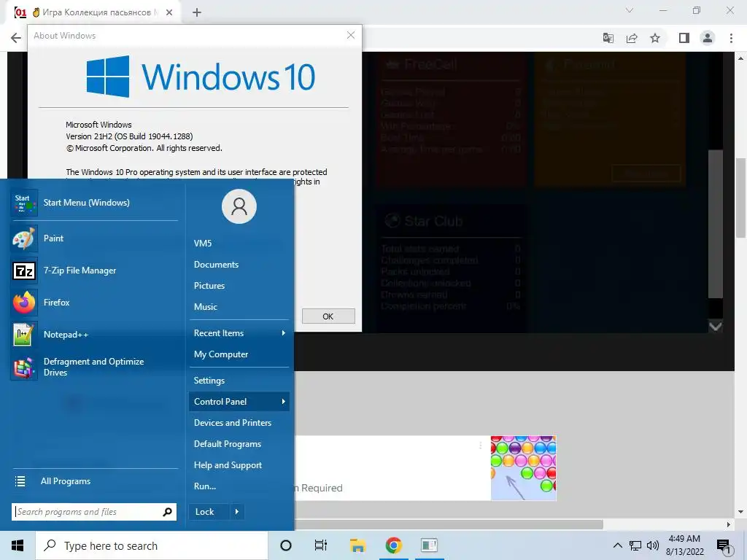Click the horizontal page scrollbar

coord(449,524)
